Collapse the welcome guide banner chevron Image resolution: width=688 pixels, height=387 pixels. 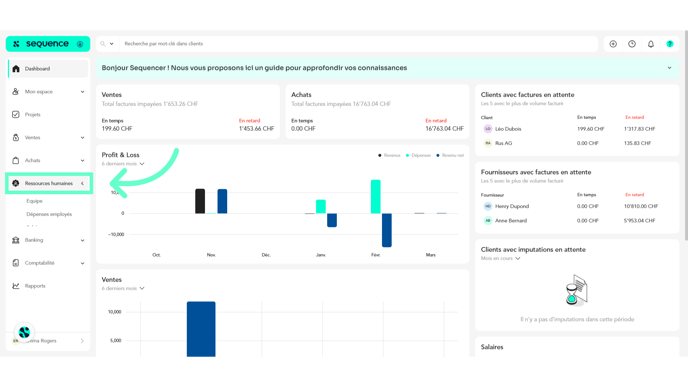tap(670, 68)
